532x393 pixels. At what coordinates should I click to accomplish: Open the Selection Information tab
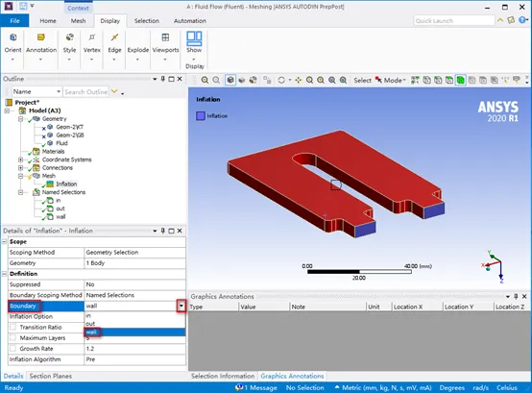(223, 376)
